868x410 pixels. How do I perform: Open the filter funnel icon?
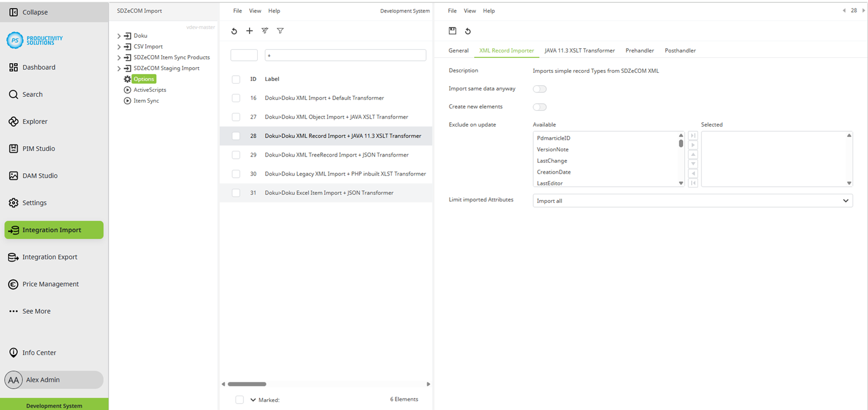(280, 31)
